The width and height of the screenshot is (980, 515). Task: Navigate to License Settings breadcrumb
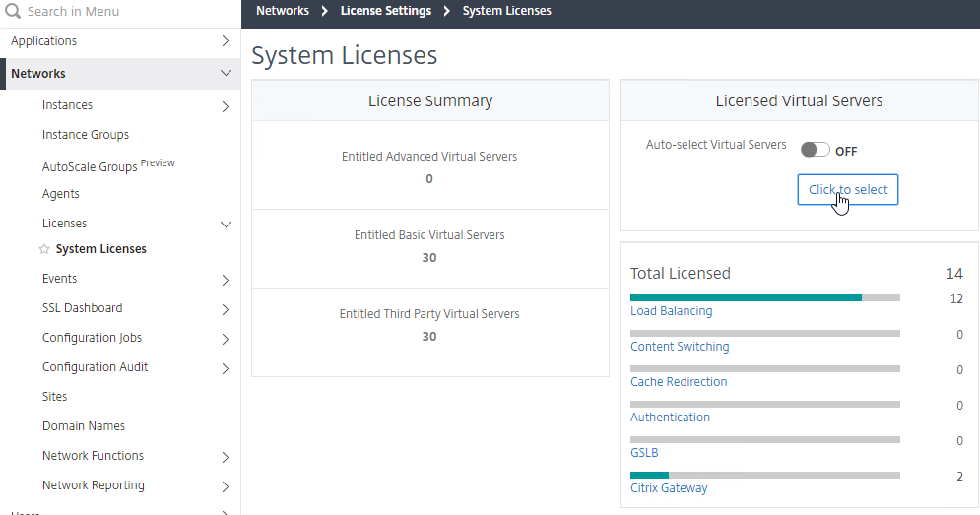click(x=386, y=11)
